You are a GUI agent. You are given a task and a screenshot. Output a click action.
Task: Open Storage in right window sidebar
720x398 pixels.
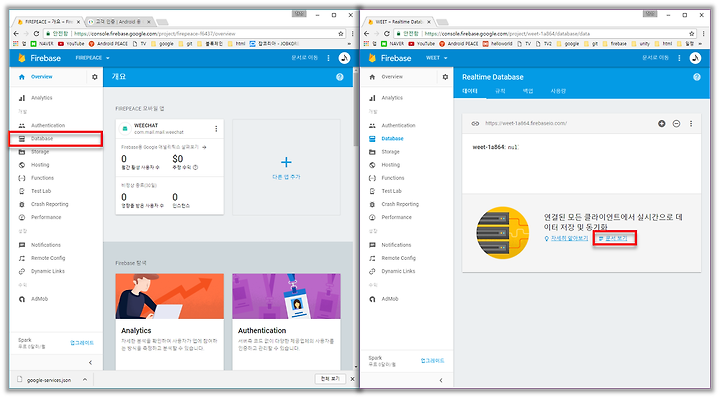coord(390,151)
